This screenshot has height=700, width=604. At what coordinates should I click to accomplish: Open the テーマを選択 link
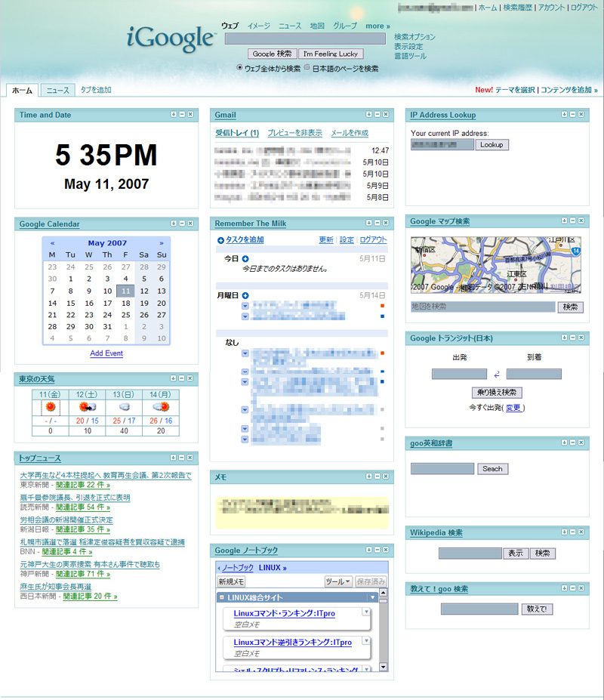click(515, 90)
